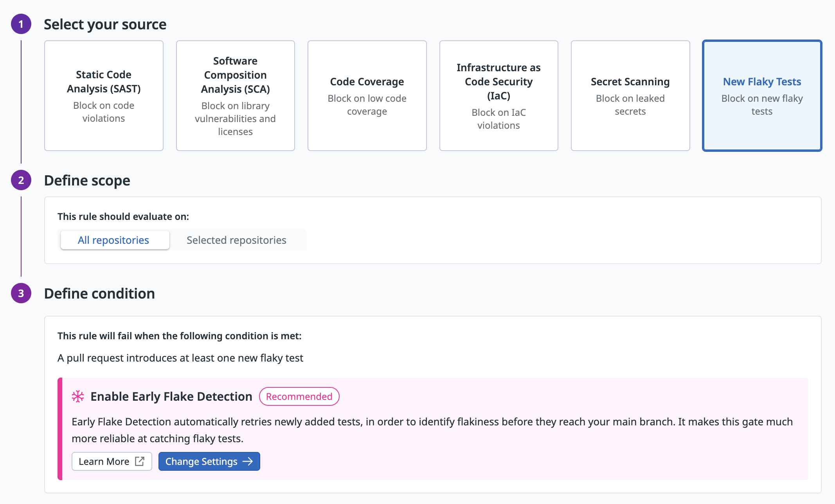The height and width of the screenshot is (504, 835).
Task: Click the Define condition heading
Action: (x=99, y=293)
